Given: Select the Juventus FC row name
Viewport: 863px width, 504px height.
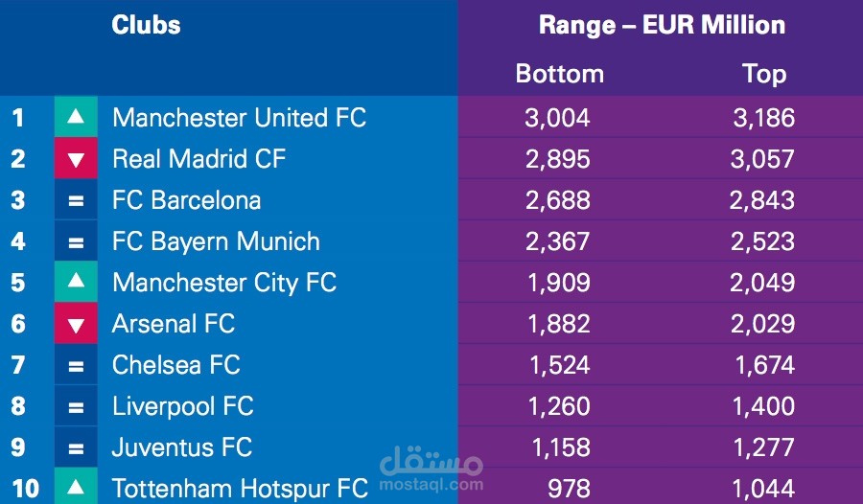Looking at the screenshot, I should 182,447.
